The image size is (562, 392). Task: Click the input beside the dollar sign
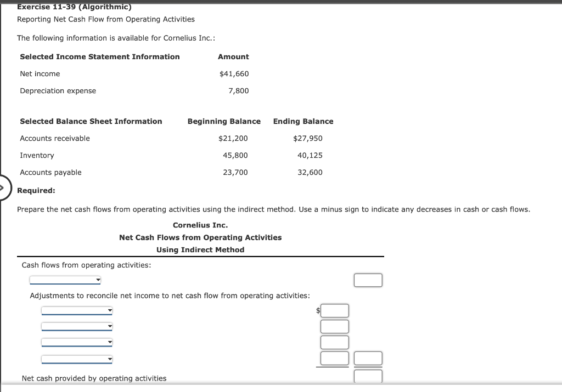coord(334,310)
